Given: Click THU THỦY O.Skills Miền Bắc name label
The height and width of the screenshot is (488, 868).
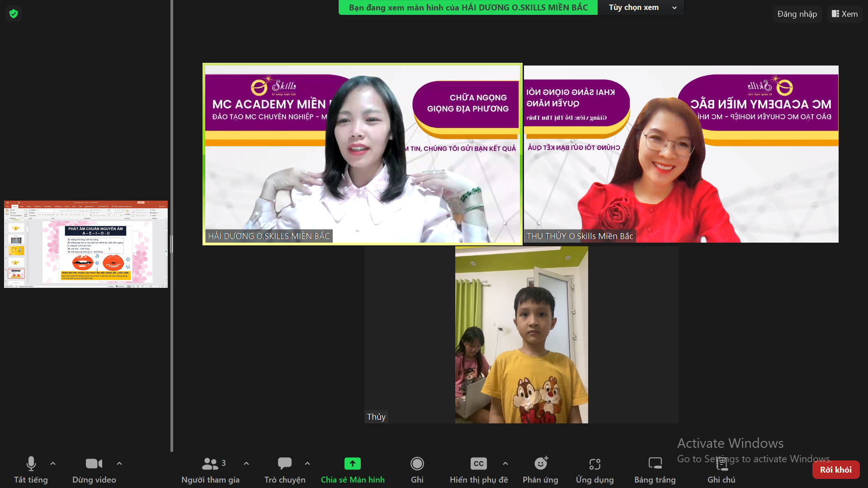Looking at the screenshot, I should (x=580, y=236).
